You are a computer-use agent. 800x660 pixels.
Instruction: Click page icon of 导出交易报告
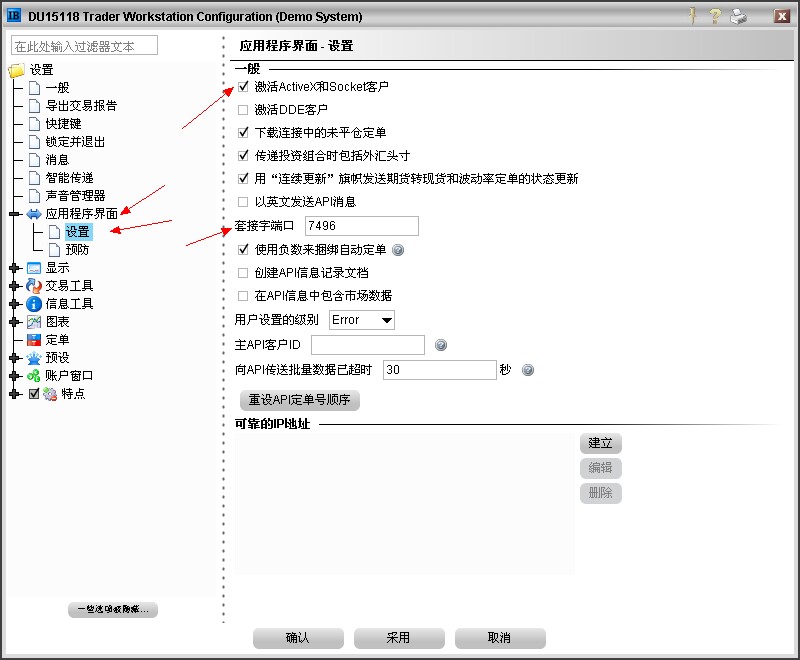[34, 106]
